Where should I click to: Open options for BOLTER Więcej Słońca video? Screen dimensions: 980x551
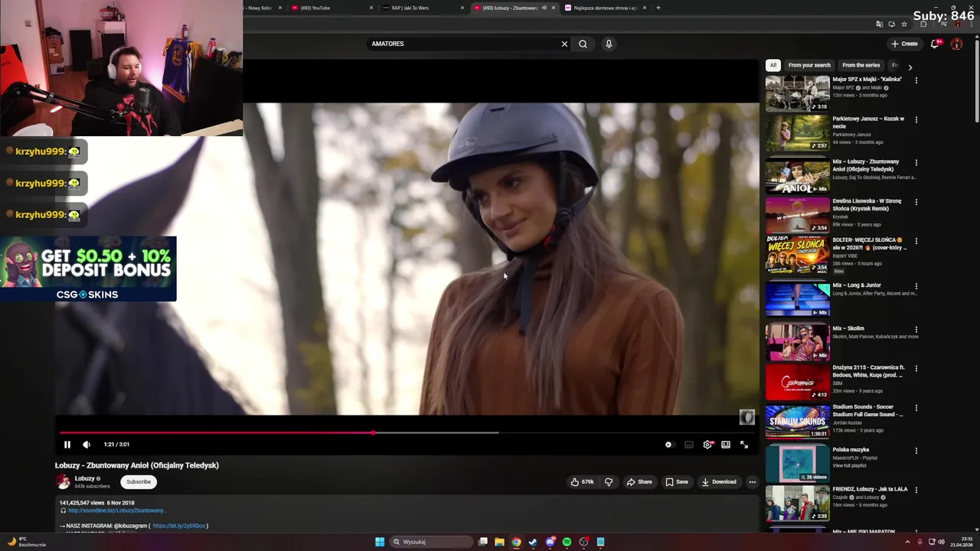coord(916,240)
